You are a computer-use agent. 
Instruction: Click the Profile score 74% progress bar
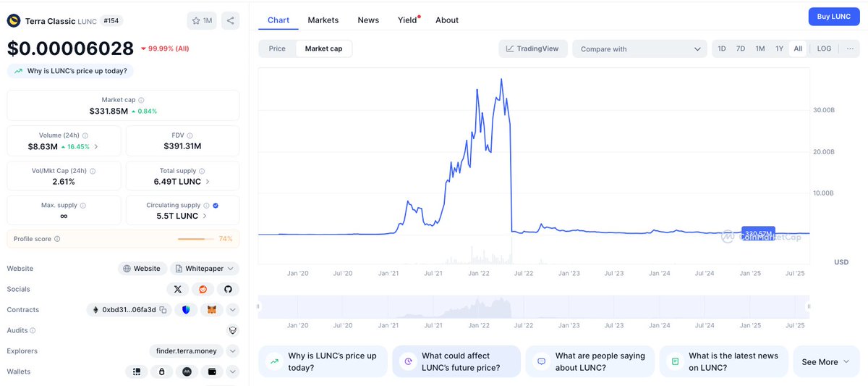click(196, 239)
